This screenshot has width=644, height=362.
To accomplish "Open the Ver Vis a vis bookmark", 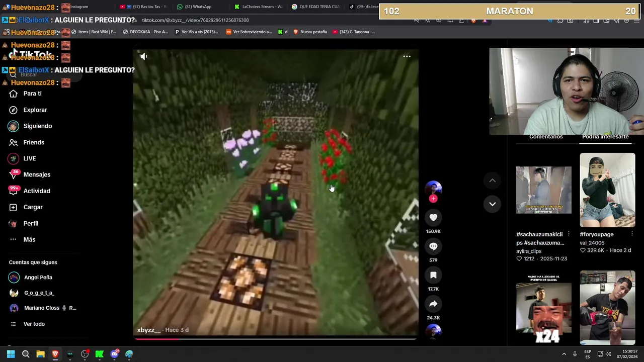I will [x=196, y=32].
